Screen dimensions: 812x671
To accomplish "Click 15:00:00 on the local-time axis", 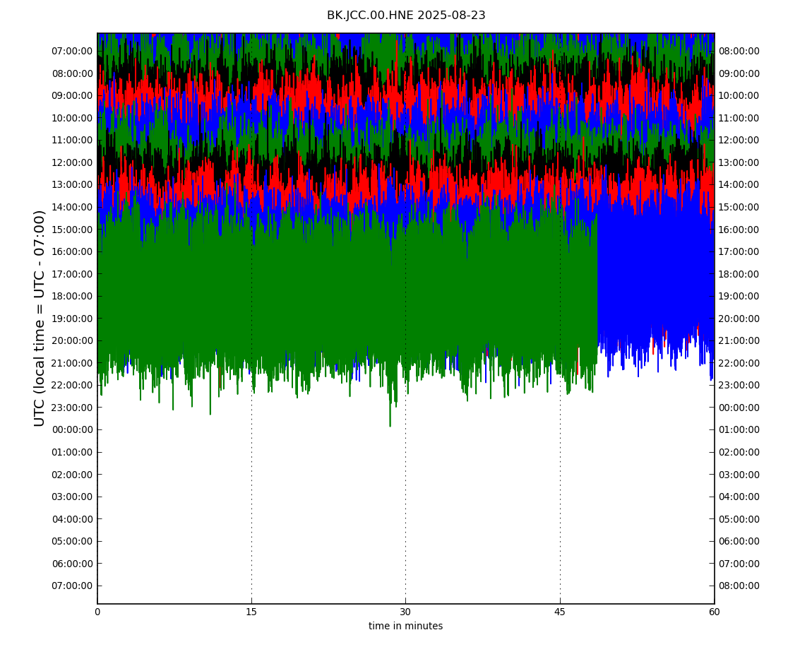I will [739, 207].
